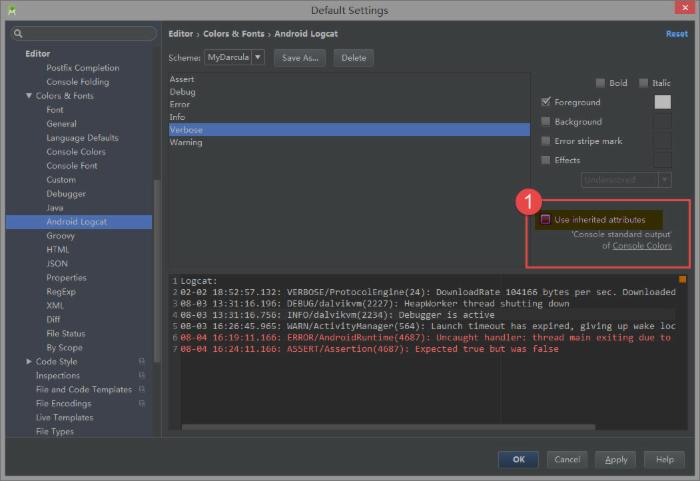Close the Default Settings dialog with X
The width and height of the screenshot is (700, 481).
683,10
